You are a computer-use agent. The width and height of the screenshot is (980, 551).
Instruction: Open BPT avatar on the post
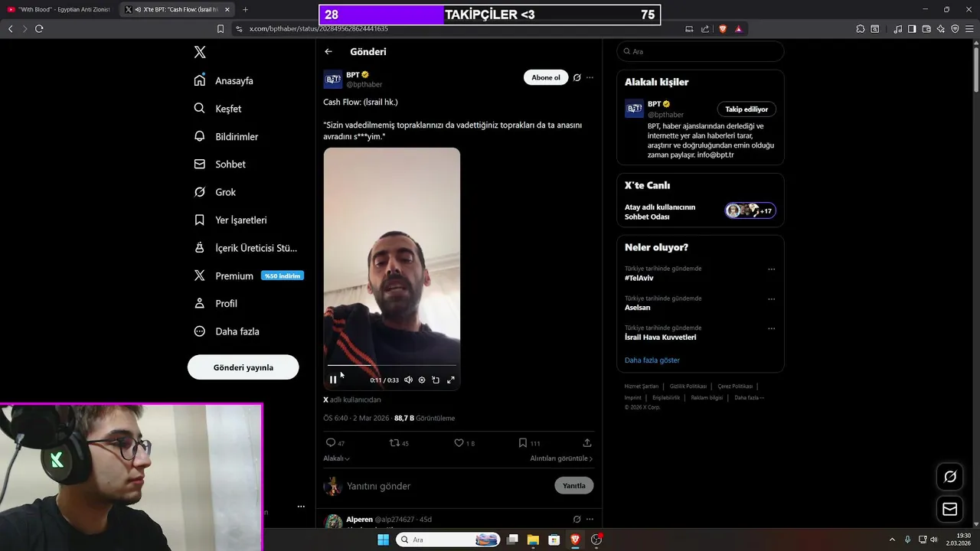(332, 79)
